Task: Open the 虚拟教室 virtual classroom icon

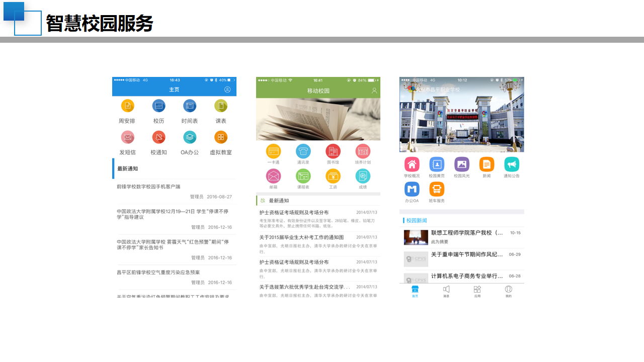Action: click(220, 137)
